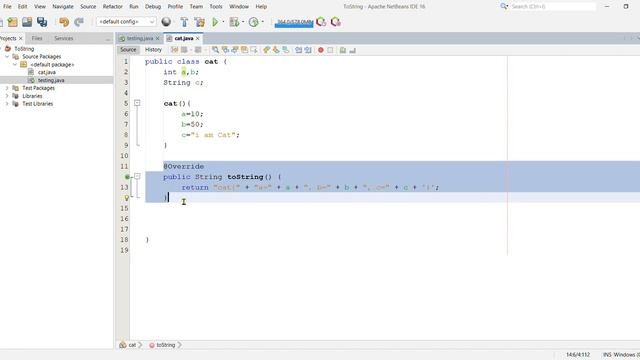Click the Debug Project icon
Image resolution: width=640 pixels, height=360 pixels.
(234, 22)
